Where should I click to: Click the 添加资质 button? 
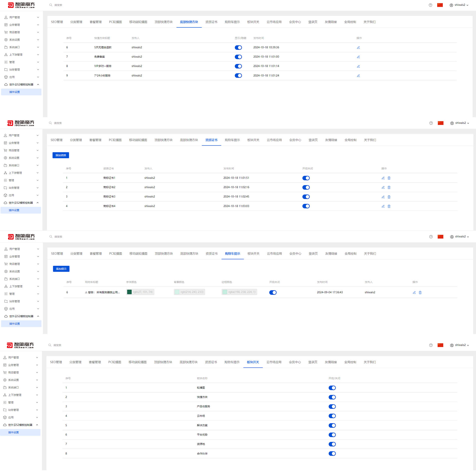coord(61,155)
